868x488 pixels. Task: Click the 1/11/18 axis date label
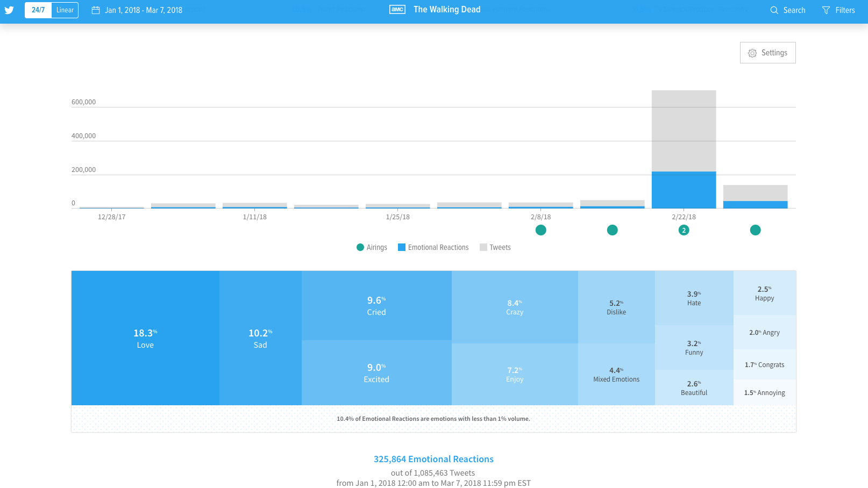click(x=255, y=217)
